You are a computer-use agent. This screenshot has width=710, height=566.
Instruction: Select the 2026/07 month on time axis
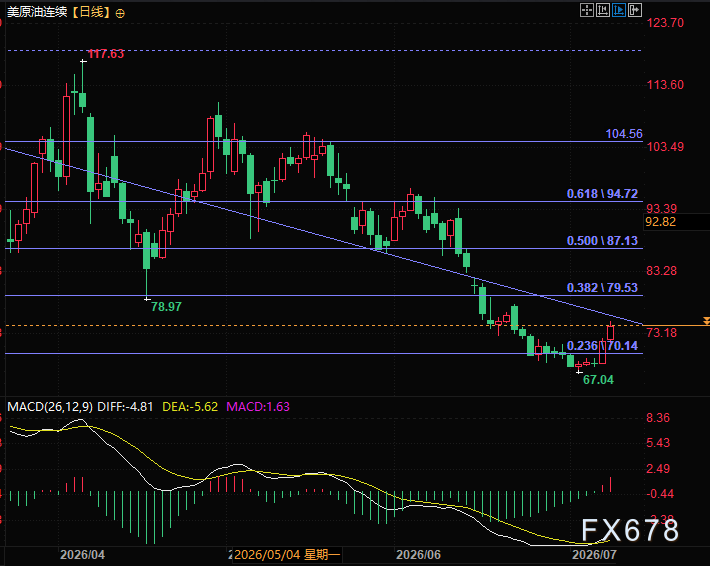pyautogui.click(x=594, y=555)
